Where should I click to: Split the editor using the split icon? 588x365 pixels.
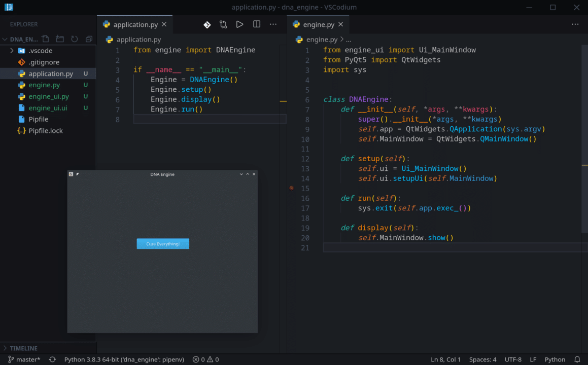(256, 24)
